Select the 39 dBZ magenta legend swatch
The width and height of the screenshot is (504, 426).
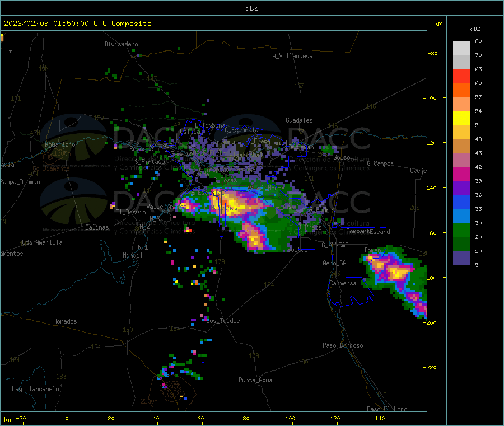point(461,174)
